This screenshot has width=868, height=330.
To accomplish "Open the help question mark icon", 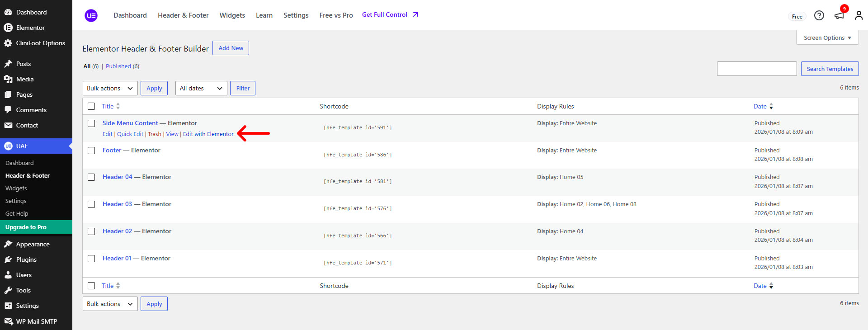I will [x=819, y=15].
